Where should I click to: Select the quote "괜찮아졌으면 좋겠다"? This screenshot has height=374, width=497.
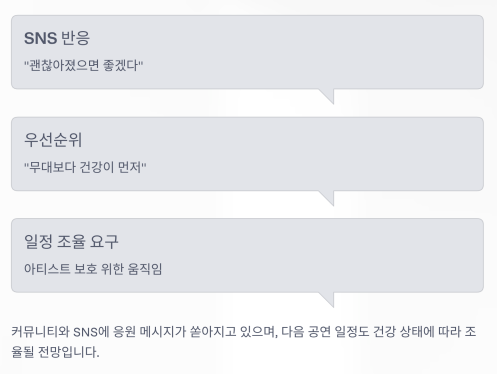pos(83,65)
